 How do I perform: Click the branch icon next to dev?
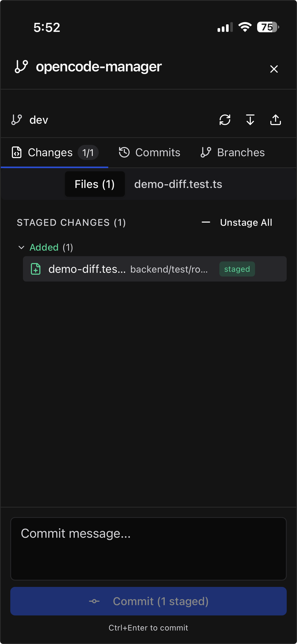coord(16,120)
